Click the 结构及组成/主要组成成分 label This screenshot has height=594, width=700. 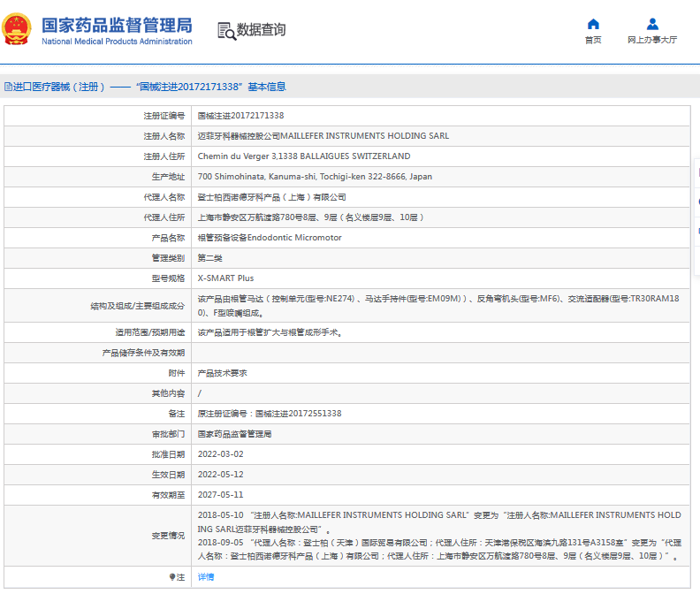pyautogui.click(x=138, y=306)
